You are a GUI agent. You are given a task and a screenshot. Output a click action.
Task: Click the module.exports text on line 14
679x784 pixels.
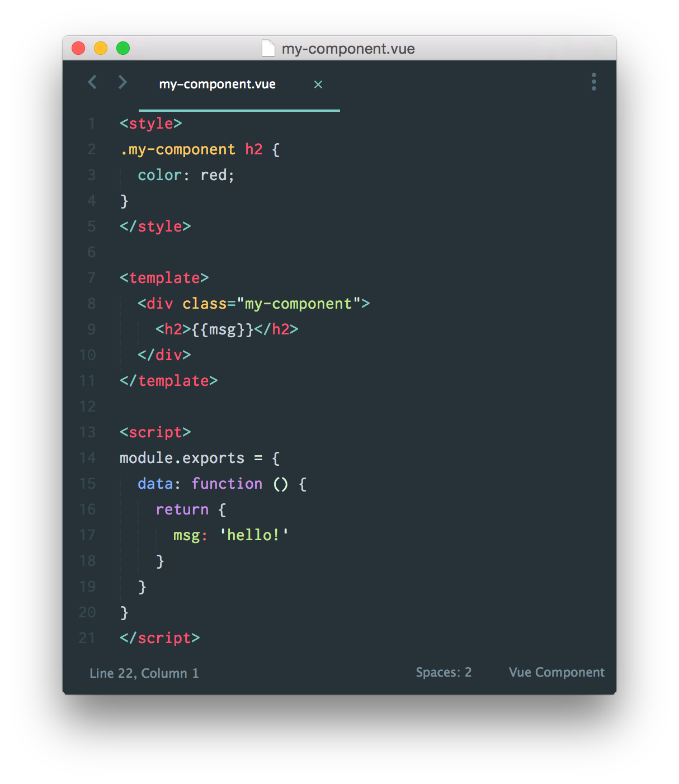(x=183, y=458)
